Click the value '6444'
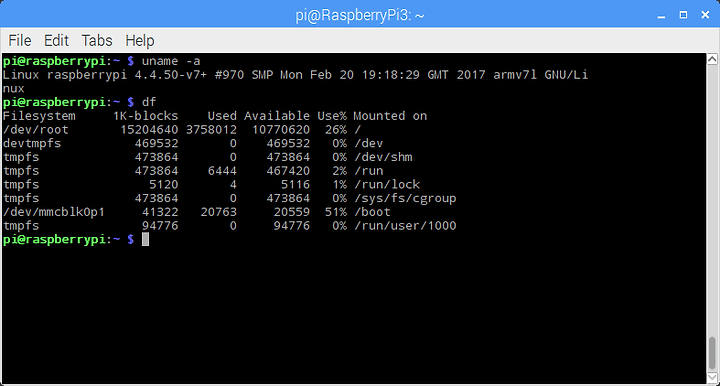Viewport: 720px width, 386px height. [x=222, y=171]
